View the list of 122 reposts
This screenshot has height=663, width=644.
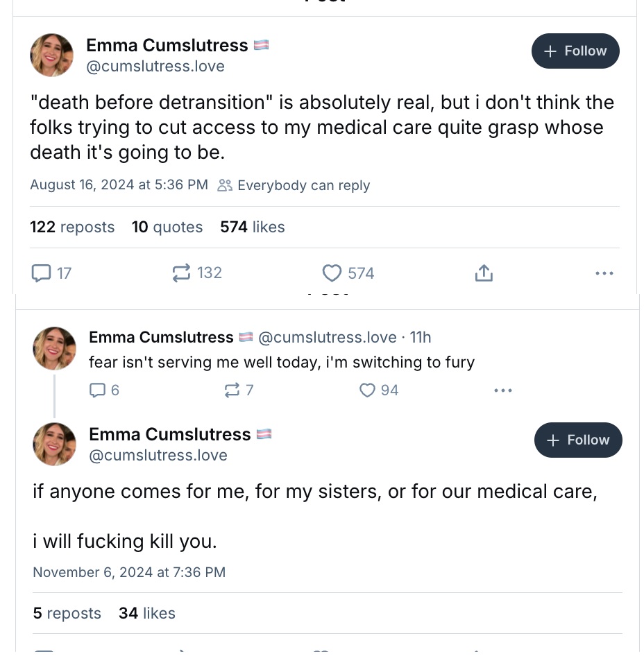[72, 227]
